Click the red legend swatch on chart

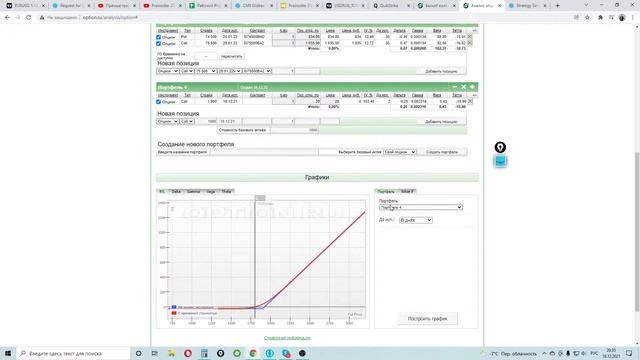pyautogui.click(x=174, y=313)
